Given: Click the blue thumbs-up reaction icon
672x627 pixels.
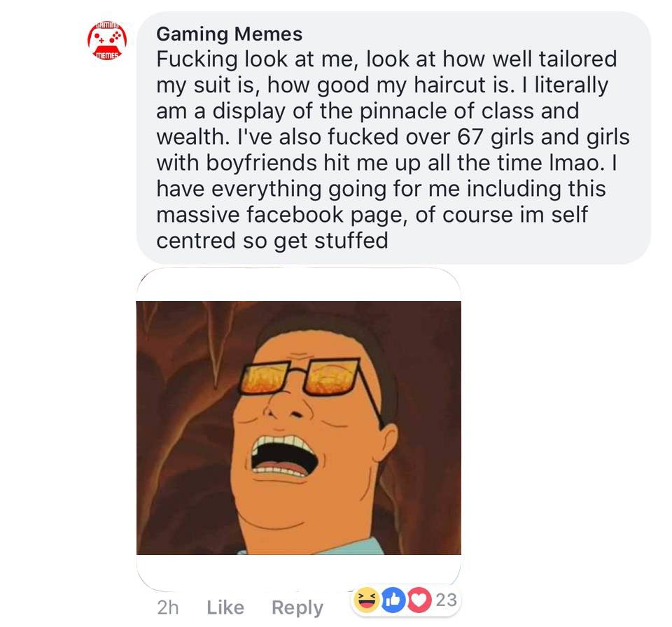Looking at the screenshot, I should pos(393,600).
